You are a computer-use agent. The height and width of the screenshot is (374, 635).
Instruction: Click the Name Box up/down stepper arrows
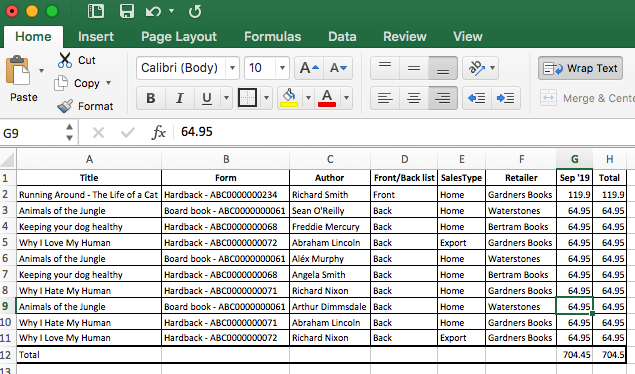(x=70, y=132)
